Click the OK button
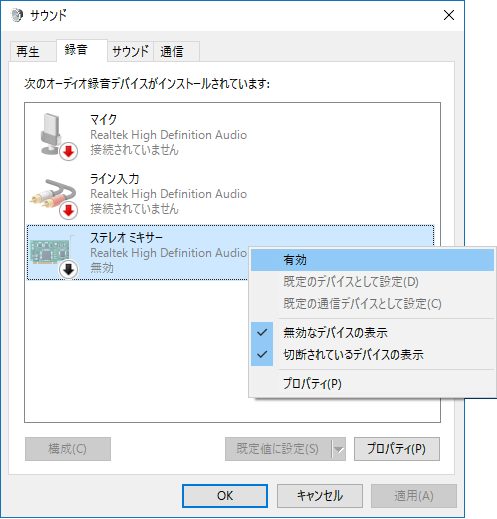This screenshot has width=497, height=519. [225, 496]
